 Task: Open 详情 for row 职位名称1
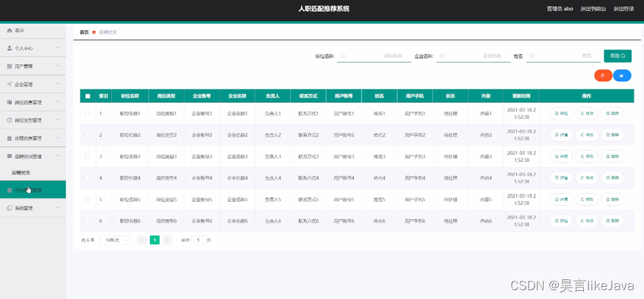pyautogui.click(x=561, y=113)
